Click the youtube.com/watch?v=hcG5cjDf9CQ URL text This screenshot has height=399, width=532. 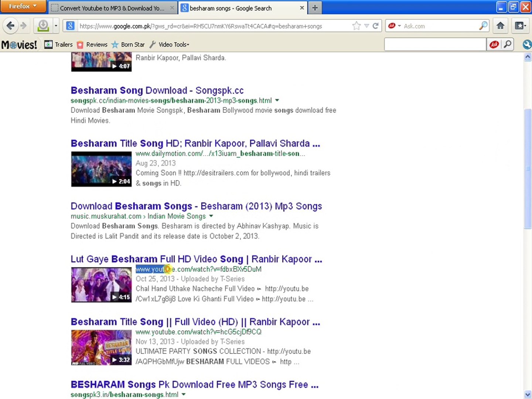pos(198,332)
